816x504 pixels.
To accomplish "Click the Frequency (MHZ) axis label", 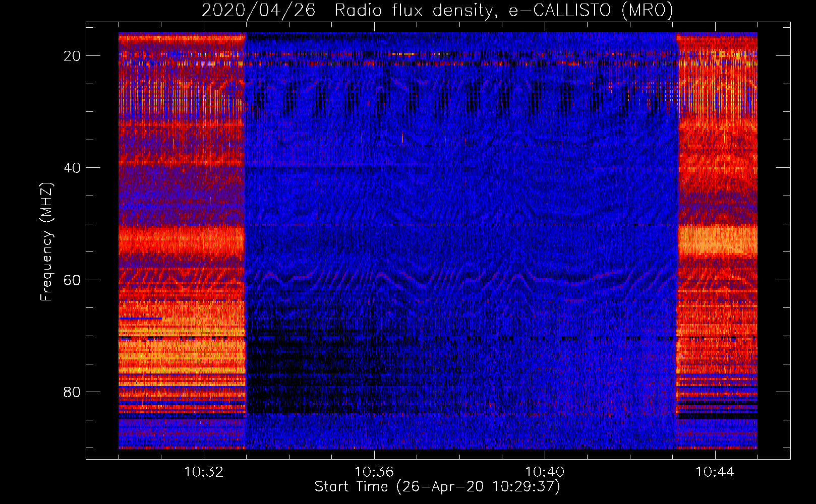I will coord(46,242).
